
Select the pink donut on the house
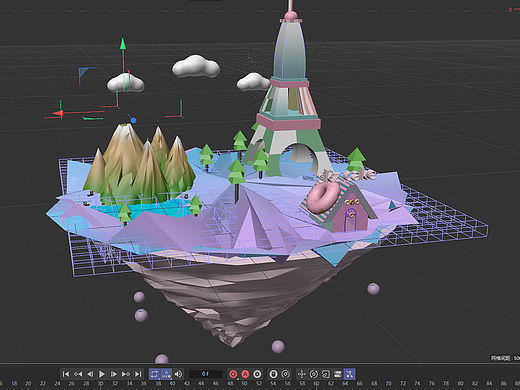323,197
